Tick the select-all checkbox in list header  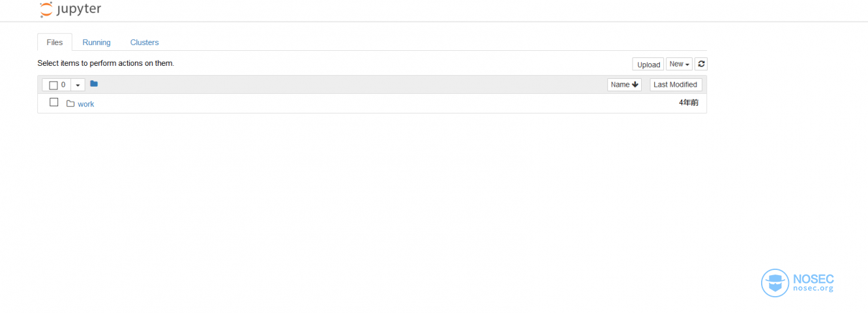click(x=53, y=85)
